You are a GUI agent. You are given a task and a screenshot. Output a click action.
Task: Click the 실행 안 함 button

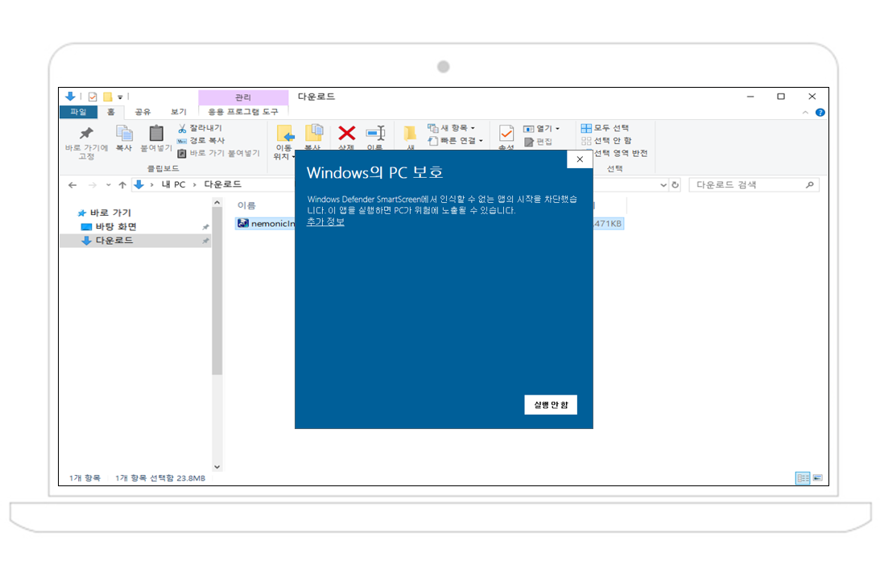point(551,405)
